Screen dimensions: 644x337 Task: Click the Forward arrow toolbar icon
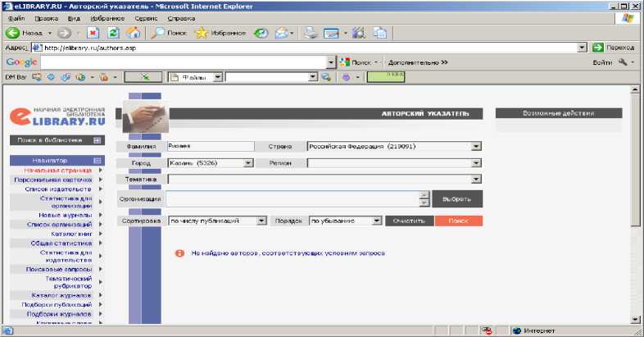64,33
